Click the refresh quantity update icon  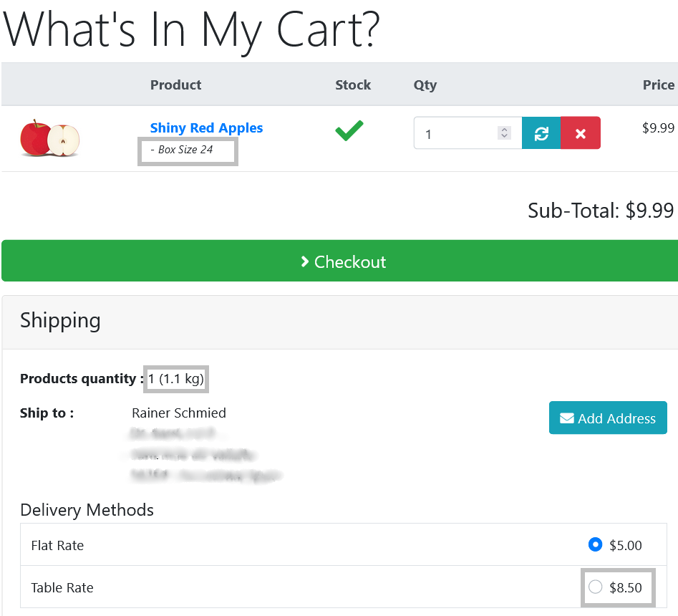(x=541, y=133)
